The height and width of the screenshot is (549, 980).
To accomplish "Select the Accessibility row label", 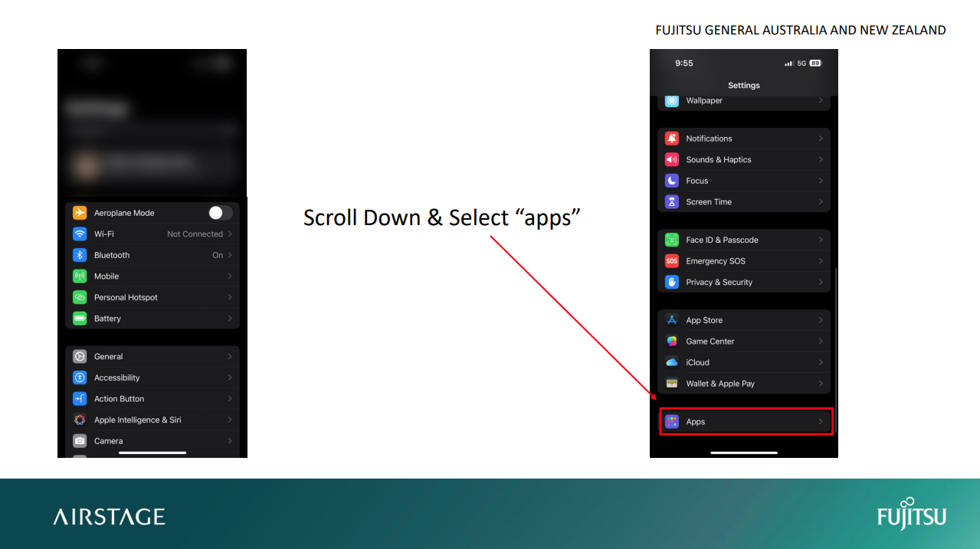I will pyautogui.click(x=117, y=377).
